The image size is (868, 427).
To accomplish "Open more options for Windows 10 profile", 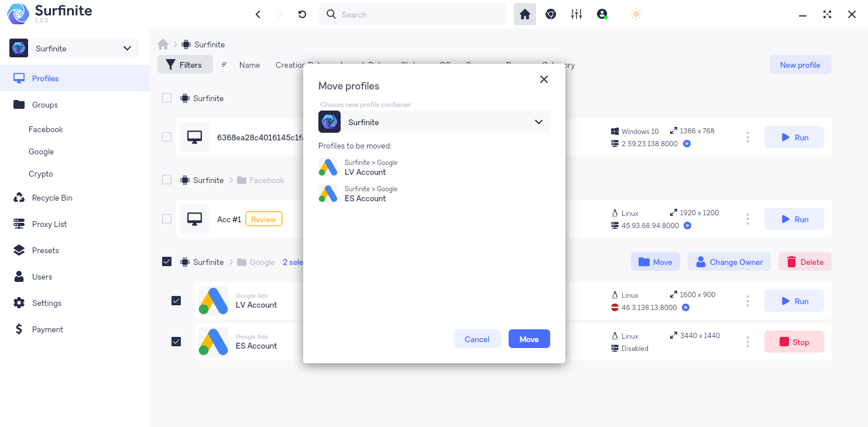I will (x=747, y=137).
